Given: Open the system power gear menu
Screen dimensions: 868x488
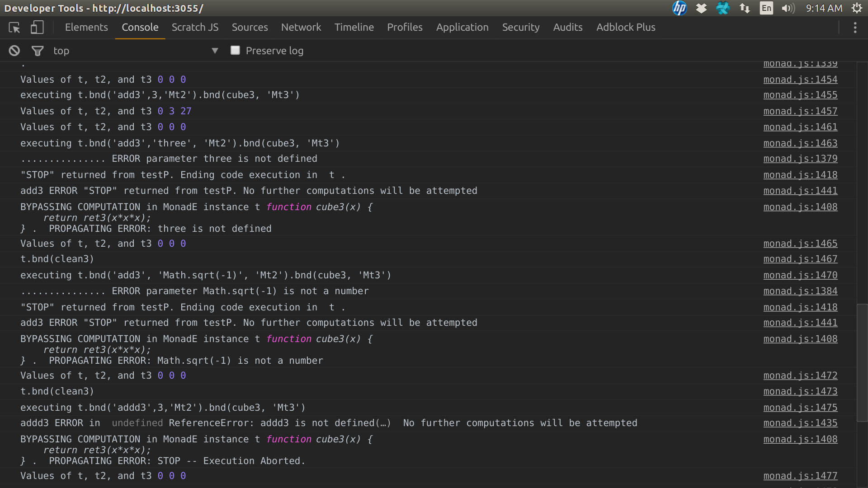Looking at the screenshot, I should point(857,8).
